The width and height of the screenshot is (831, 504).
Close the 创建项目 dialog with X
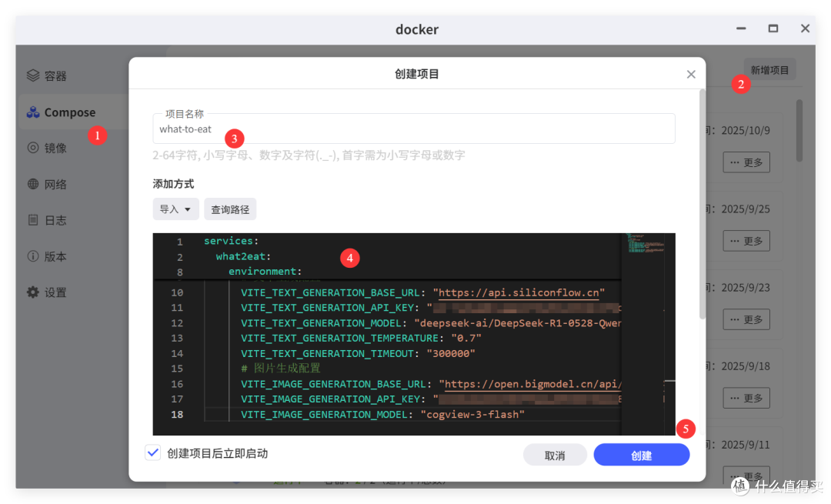(691, 74)
